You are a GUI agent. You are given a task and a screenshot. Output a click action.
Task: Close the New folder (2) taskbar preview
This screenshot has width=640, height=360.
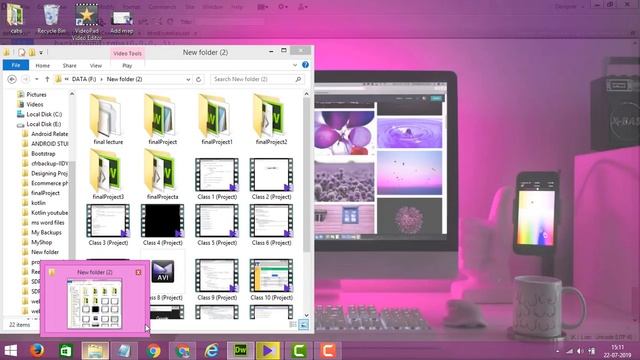[x=138, y=272]
